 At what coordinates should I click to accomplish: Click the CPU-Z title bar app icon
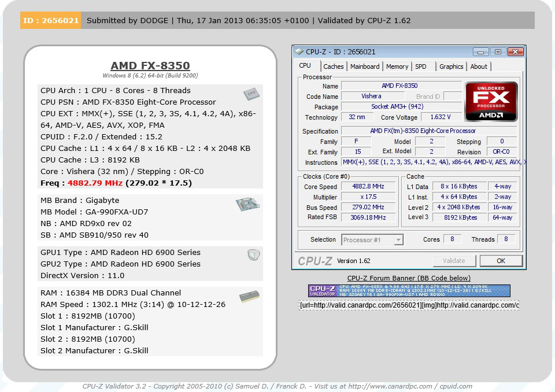(299, 51)
